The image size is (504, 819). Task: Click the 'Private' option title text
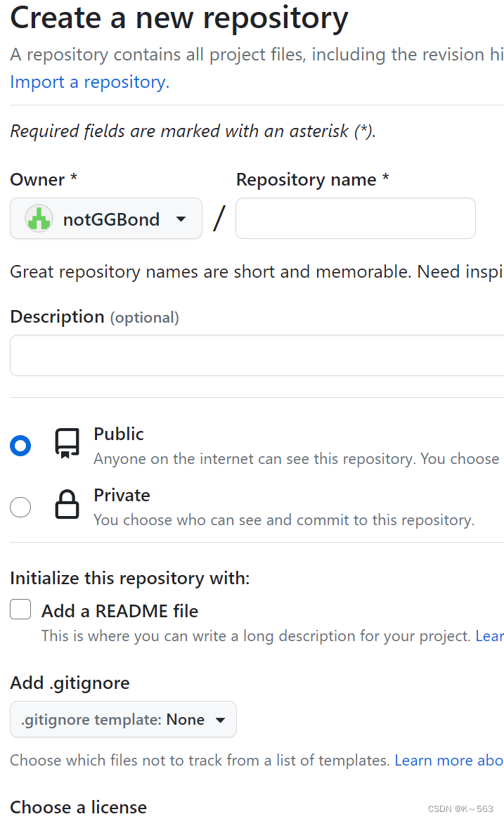point(122,495)
